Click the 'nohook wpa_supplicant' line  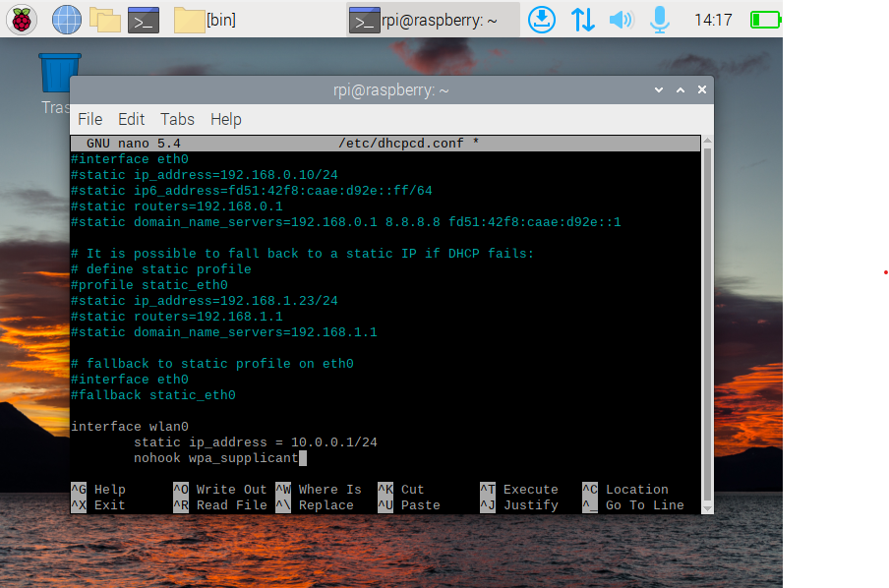click(216, 458)
